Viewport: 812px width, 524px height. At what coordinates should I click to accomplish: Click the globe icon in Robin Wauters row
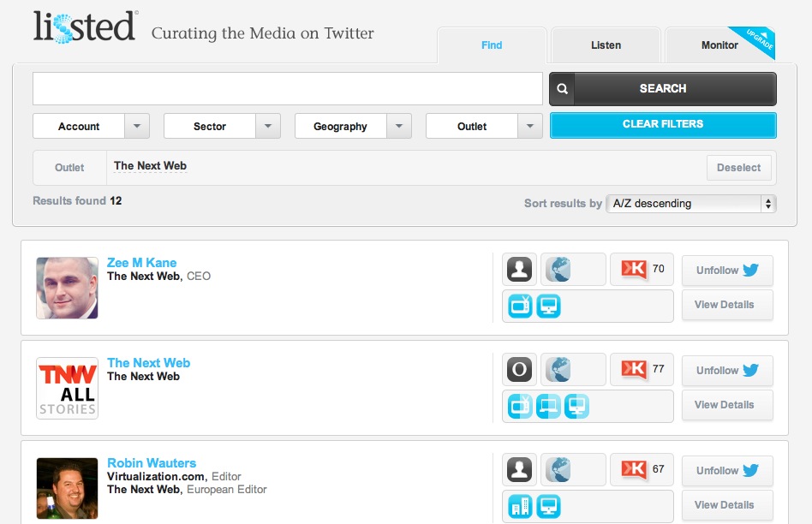point(559,470)
